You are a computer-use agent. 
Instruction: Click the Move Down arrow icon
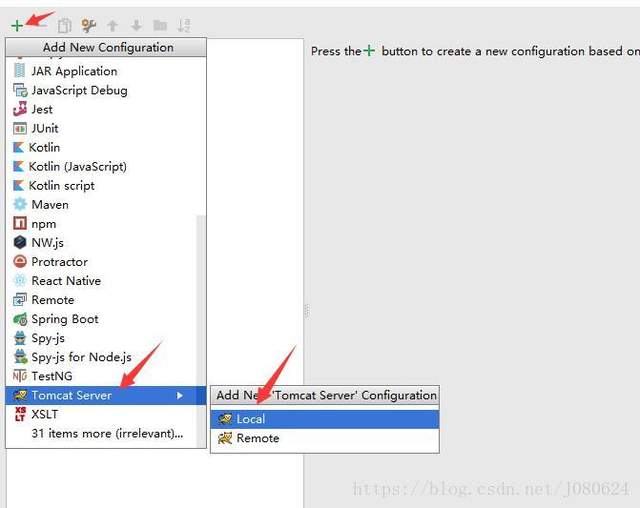(136, 26)
